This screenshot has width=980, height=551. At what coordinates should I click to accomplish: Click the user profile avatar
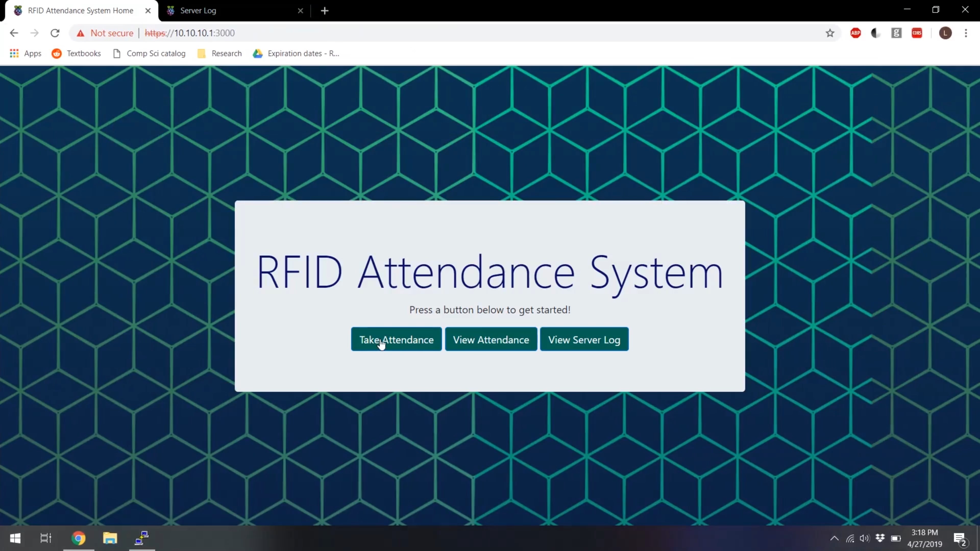point(945,33)
